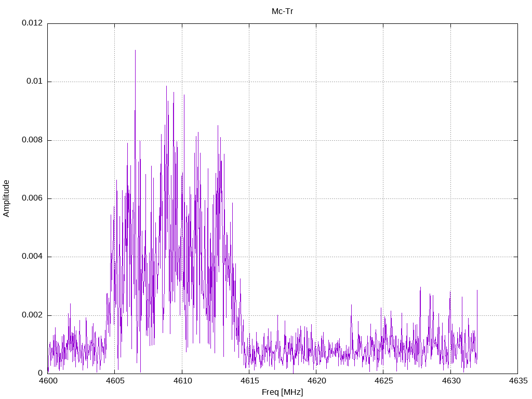
Task: Click the final spike at the trace's right end
Action: click(x=477, y=291)
